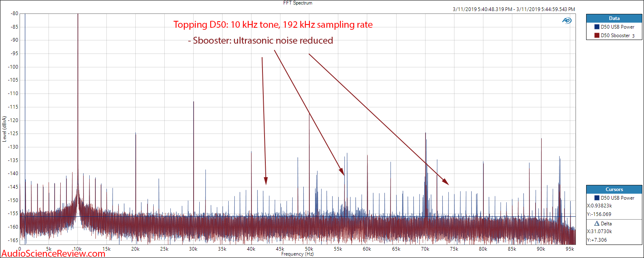The height and width of the screenshot is (258, 644).
Task: Click the delta value Y:+7.306
Action: click(x=597, y=240)
